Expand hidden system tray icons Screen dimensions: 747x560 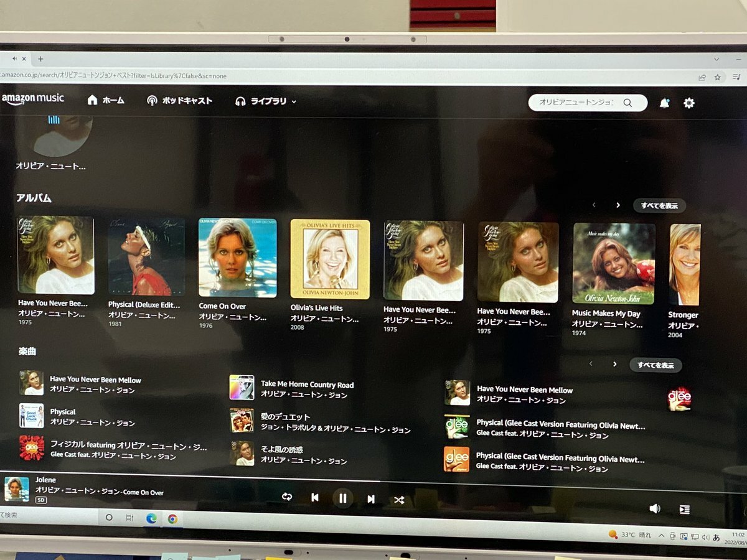(661, 536)
